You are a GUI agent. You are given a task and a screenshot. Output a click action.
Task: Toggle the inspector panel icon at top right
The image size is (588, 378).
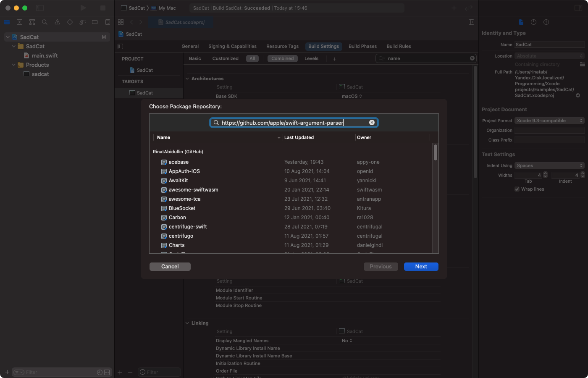[x=578, y=8]
